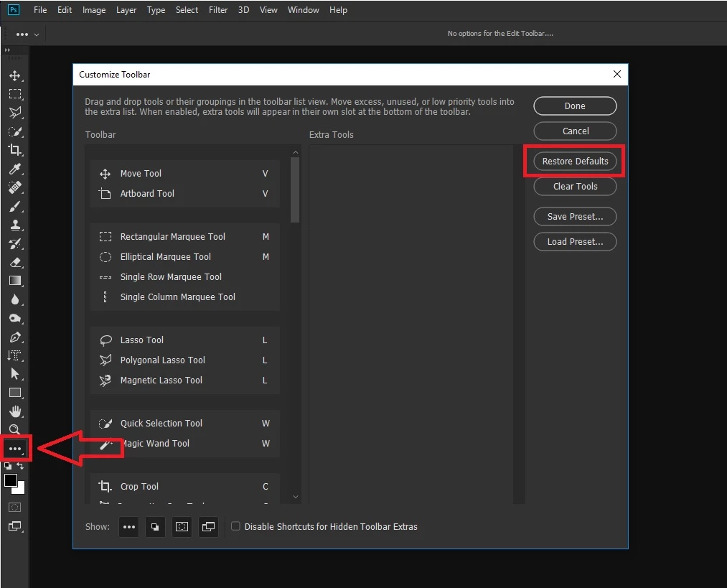
Task: Click the Clear Tools button
Action: [x=575, y=186]
